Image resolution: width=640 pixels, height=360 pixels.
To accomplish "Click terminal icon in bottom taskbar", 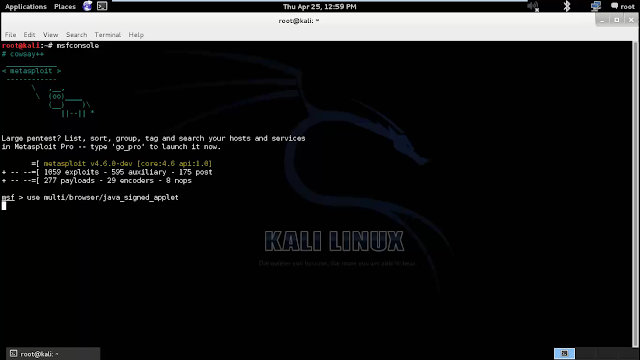I will click(13, 353).
